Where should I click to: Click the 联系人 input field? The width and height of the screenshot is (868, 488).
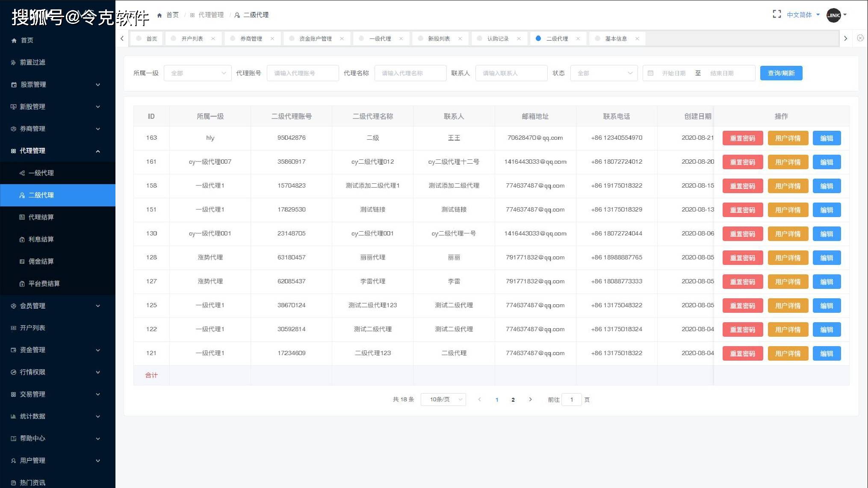click(x=511, y=73)
